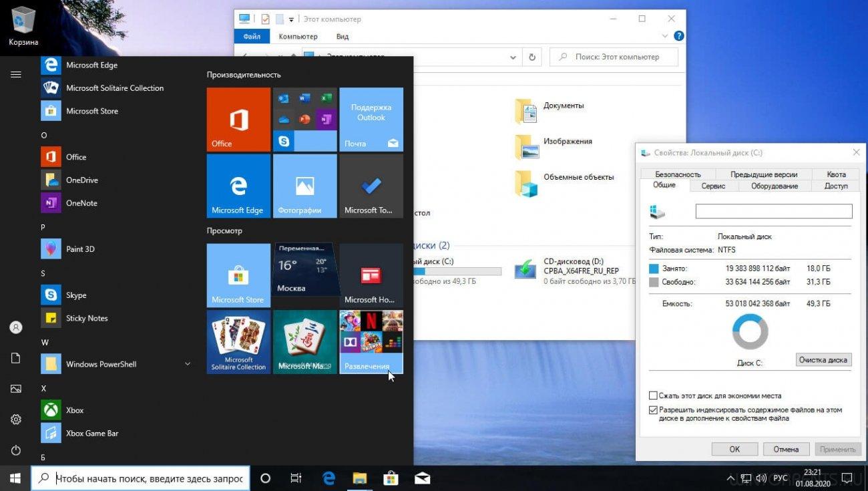Launch Office from the app list
Screen dimensions: 868x491
pyautogui.click(x=116, y=157)
